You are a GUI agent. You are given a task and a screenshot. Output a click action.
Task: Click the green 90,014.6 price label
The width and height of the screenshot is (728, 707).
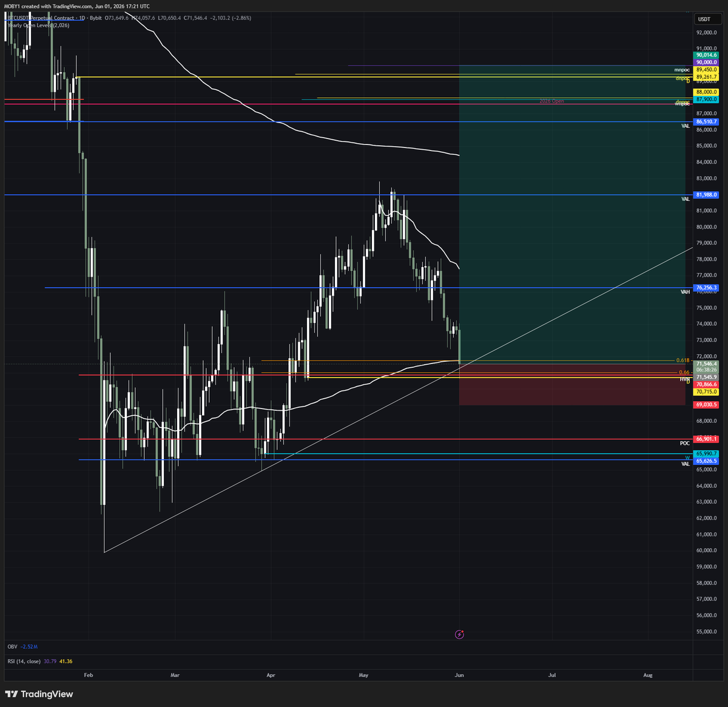point(706,55)
